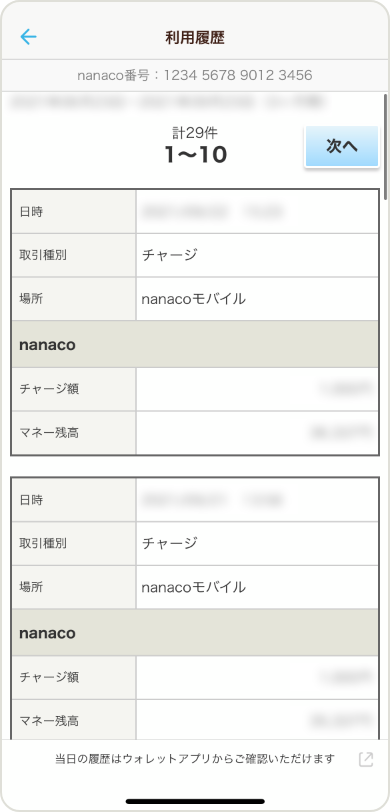
Task: Click first entry's nanacoモバイル location
Action: point(194,299)
